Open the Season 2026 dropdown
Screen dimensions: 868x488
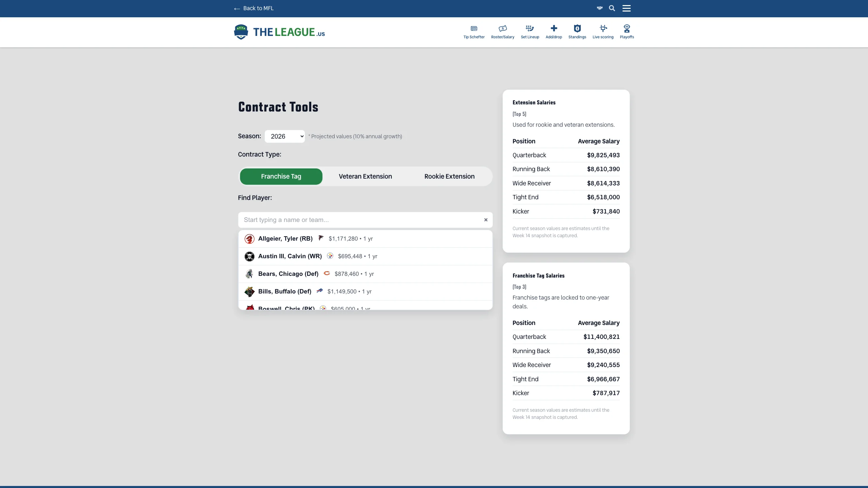[284, 136]
